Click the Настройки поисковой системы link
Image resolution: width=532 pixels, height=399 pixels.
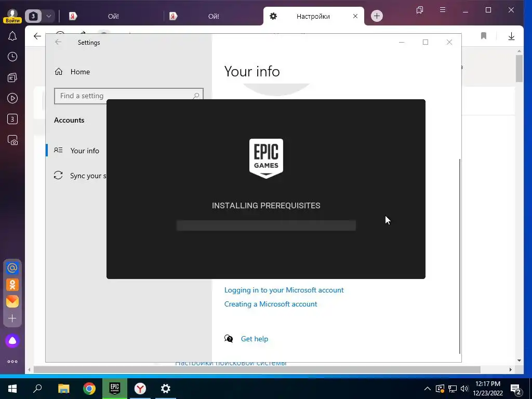click(x=231, y=364)
